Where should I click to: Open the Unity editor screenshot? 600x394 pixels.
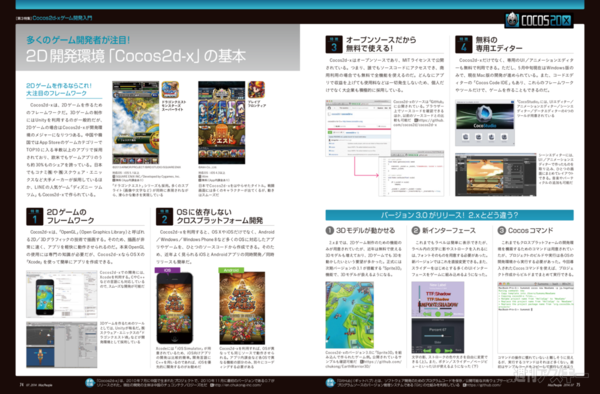pyautogui.click(x=62, y=345)
